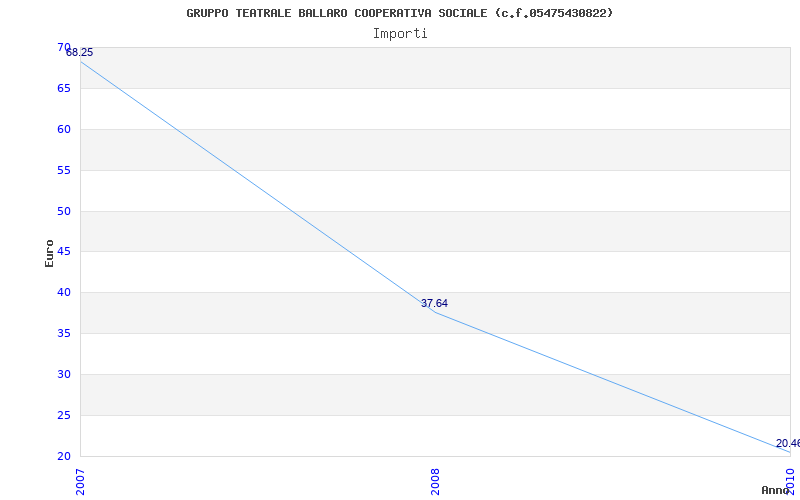Click the Anno x-axis title
Viewport: 800px width, 500px height.
click(776, 490)
